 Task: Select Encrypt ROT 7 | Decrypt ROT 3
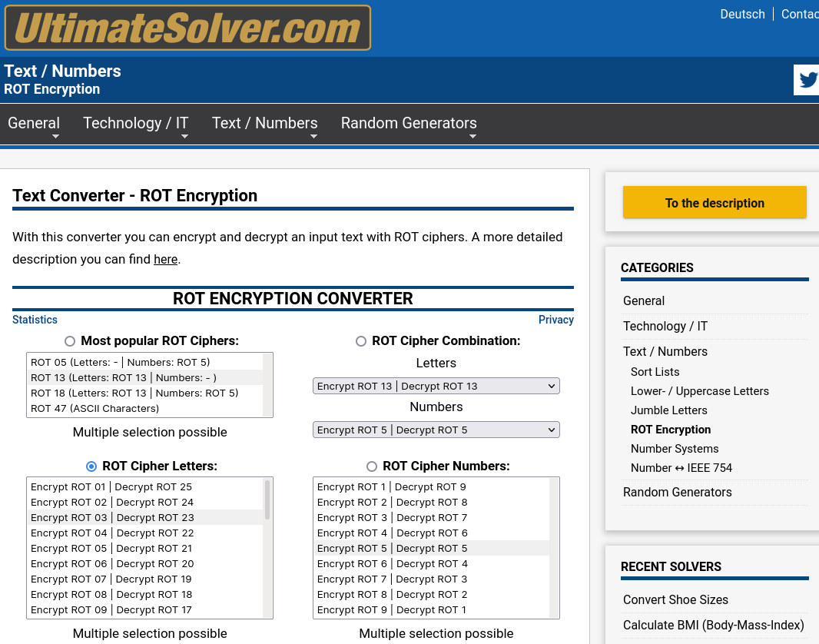(432, 579)
